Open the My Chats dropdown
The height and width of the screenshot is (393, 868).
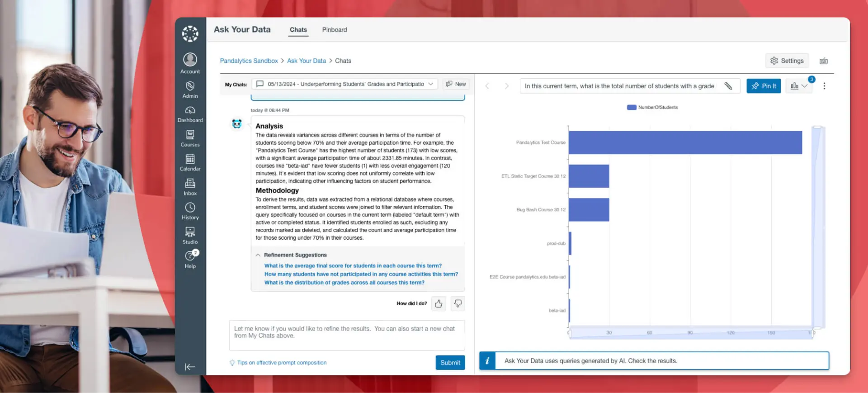(x=344, y=84)
